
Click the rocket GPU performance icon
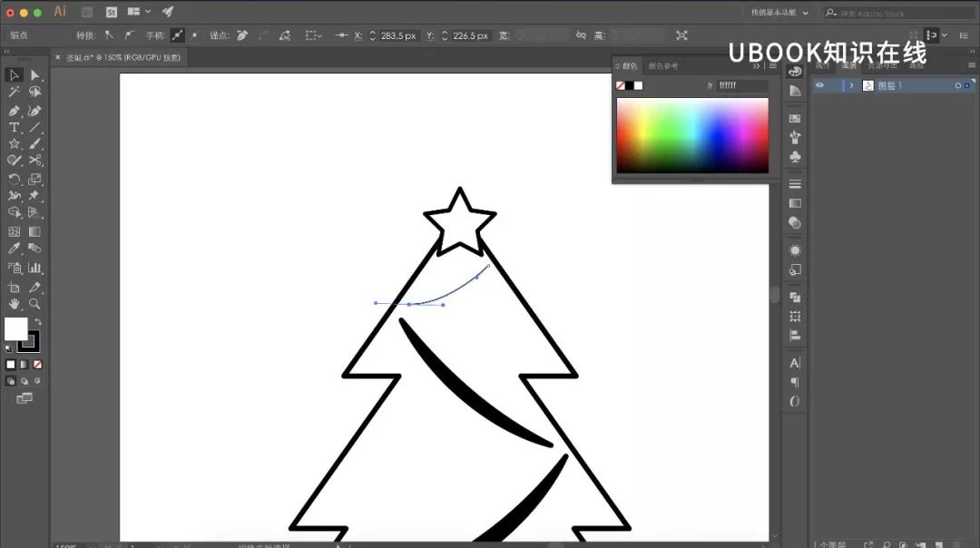click(x=168, y=11)
